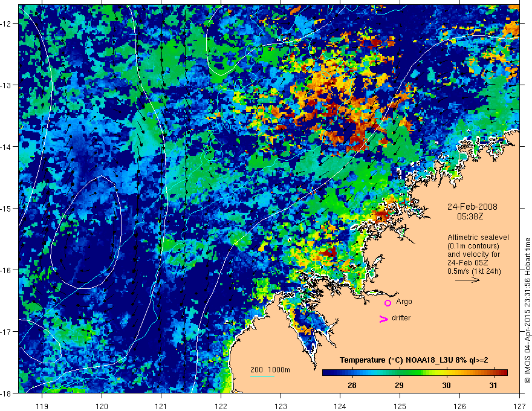This screenshot has height=411, width=532.
Task: Click the Argo legend label
Action: point(404,302)
